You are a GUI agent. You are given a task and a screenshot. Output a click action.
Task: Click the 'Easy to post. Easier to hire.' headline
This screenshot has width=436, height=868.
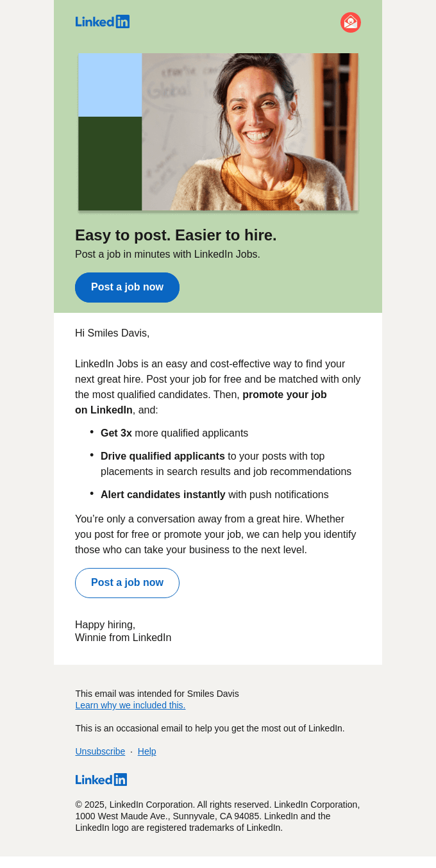(176, 235)
